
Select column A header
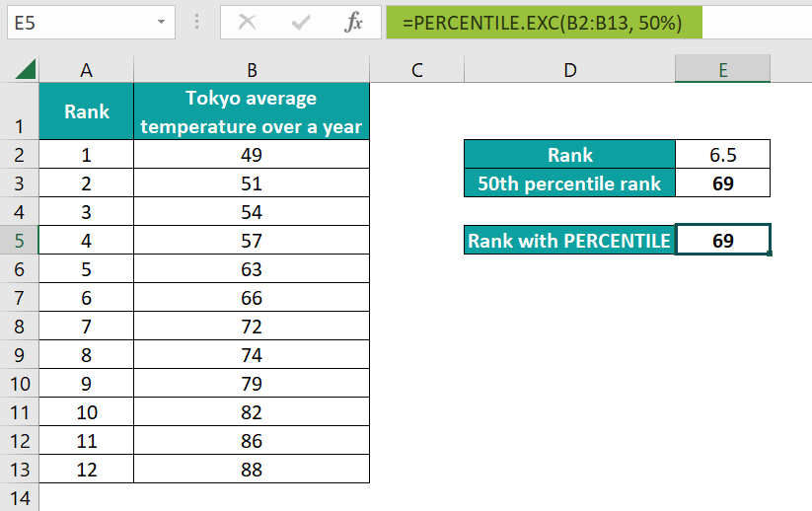pyautogui.click(x=87, y=69)
